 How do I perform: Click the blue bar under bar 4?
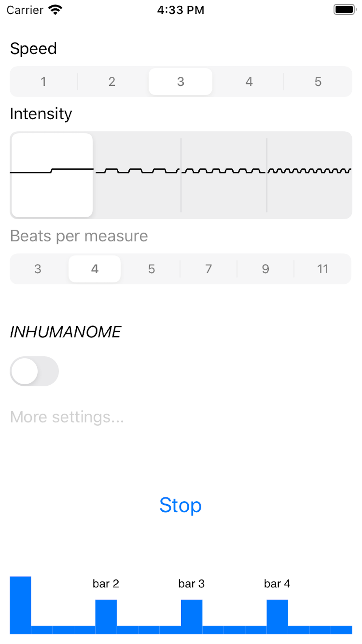click(277, 617)
